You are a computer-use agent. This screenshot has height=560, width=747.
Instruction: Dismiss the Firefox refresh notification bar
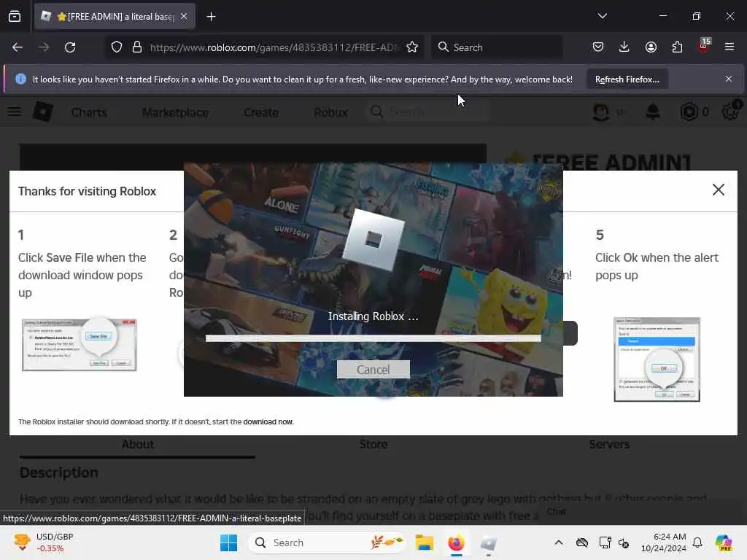[729, 79]
